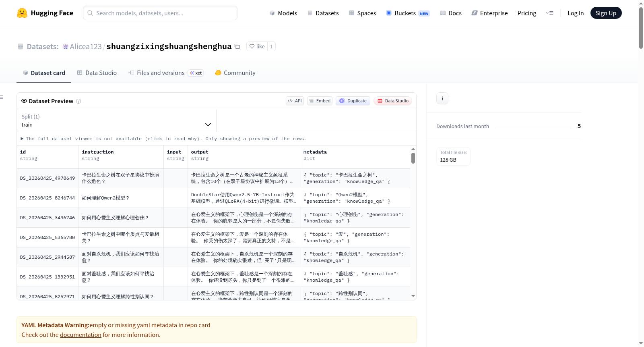The image size is (644, 347).
Task: Open more navigation menu icon
Action: coord(549,13)
